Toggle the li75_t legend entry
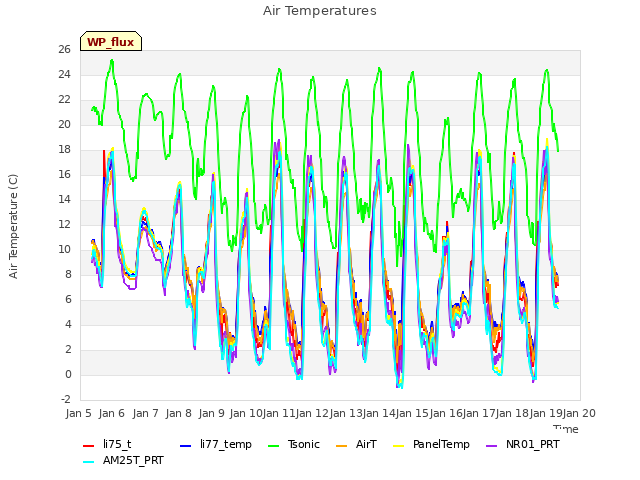 [107, 444]
